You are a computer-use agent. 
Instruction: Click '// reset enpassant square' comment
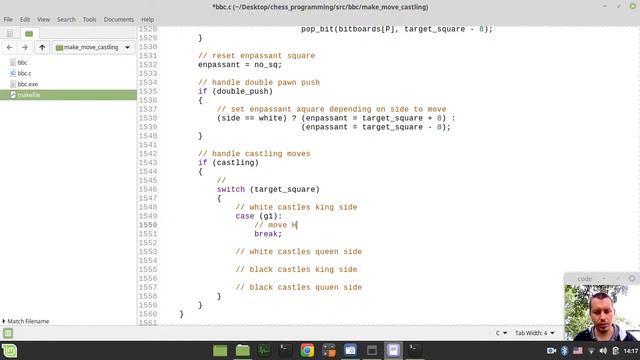[256, 56]
